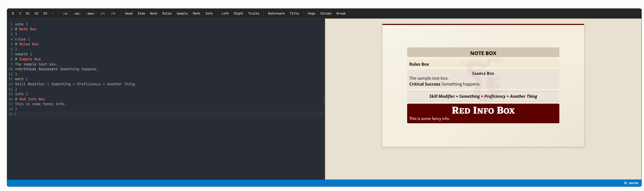Click the '31 words' status bar counter
Viewport: 644px width, 191px height.
click(x=631, y=183)
